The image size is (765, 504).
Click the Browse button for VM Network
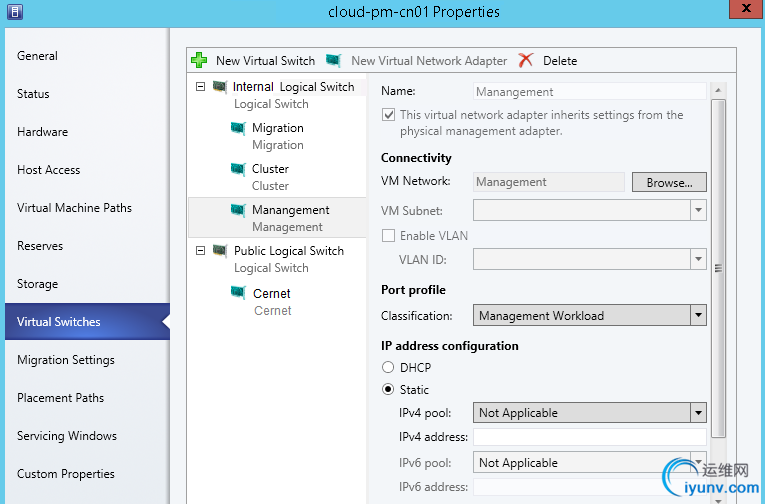click(669, 182)
